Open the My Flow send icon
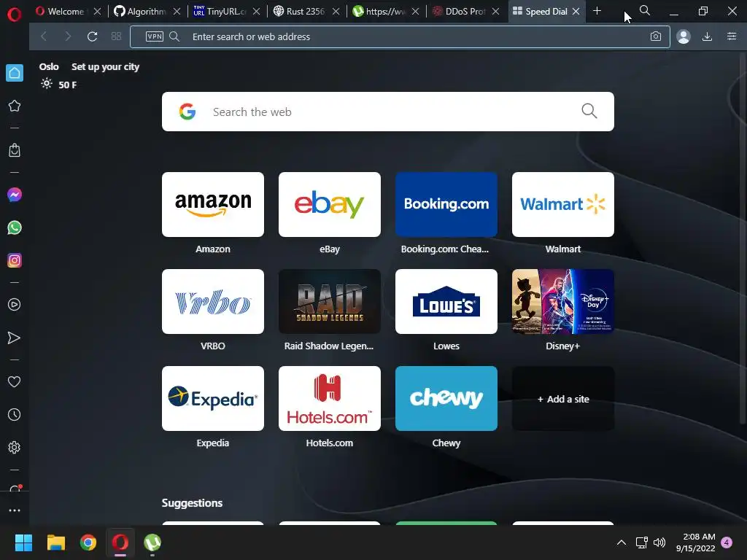This screenshot has height=560, width=747. coord(15,338)
